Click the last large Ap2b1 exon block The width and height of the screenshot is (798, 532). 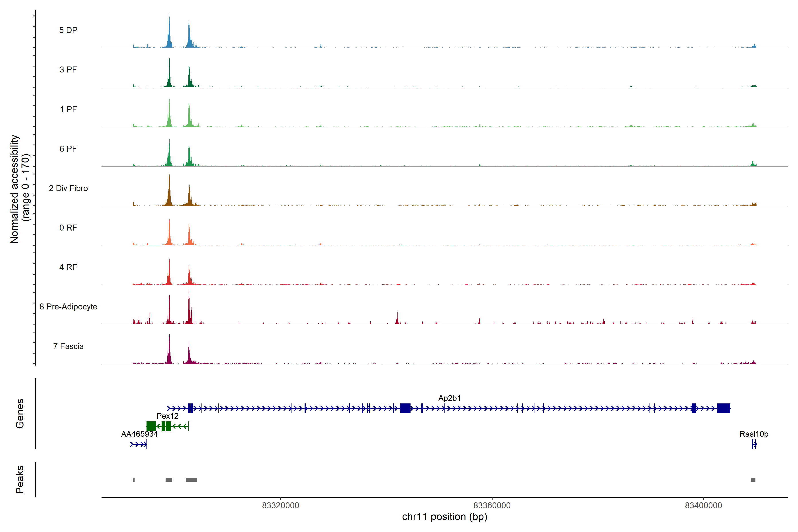point(723,408)
